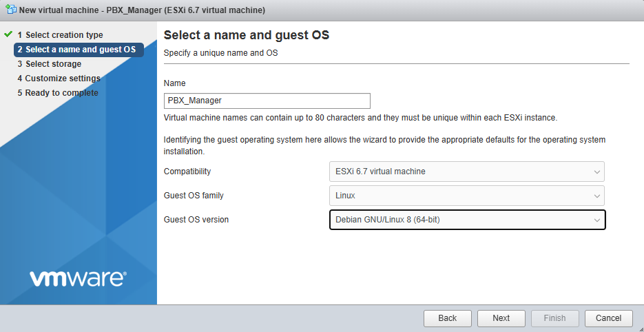
Task: Click the Guest OS family label
Action: point(194,196)
